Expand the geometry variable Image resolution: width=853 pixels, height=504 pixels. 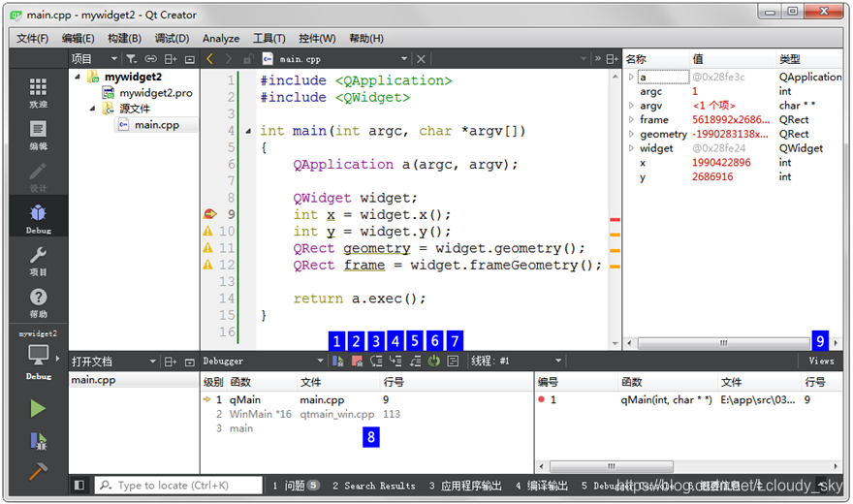tap(631, 134)
